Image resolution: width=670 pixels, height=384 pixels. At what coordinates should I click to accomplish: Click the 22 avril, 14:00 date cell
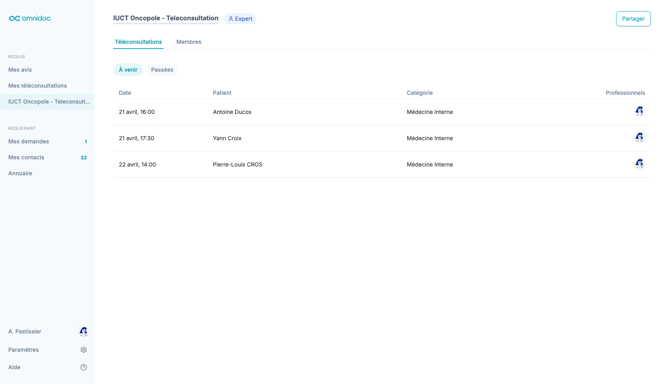[137, 164]
